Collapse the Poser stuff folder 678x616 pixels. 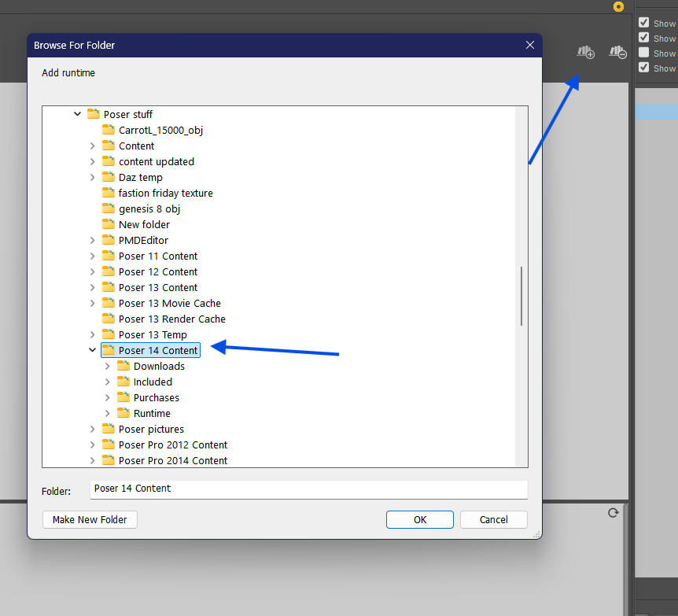(x=77, y=114)
